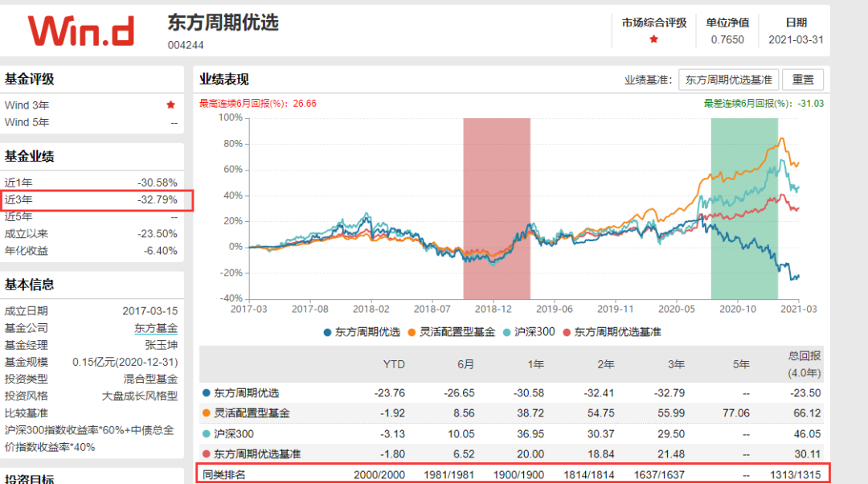868x484 pixels.
Task: Click the Wind 3年 rating star
Action: tap(170, 105)
